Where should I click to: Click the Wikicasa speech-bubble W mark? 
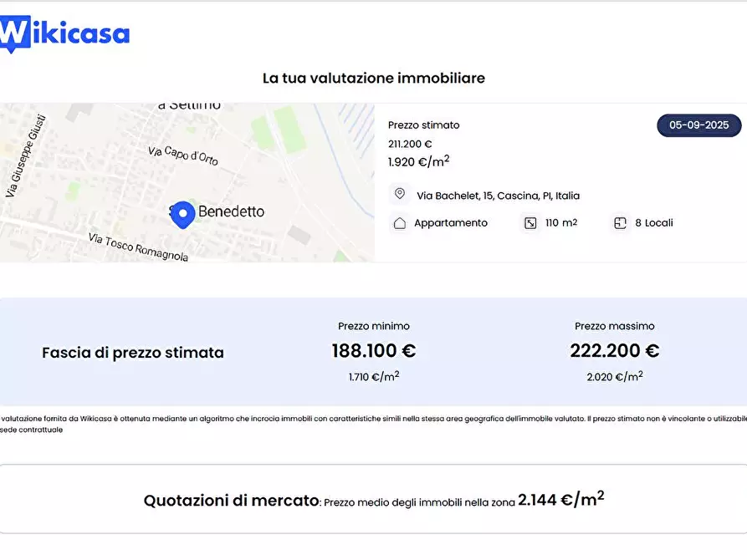13,31
